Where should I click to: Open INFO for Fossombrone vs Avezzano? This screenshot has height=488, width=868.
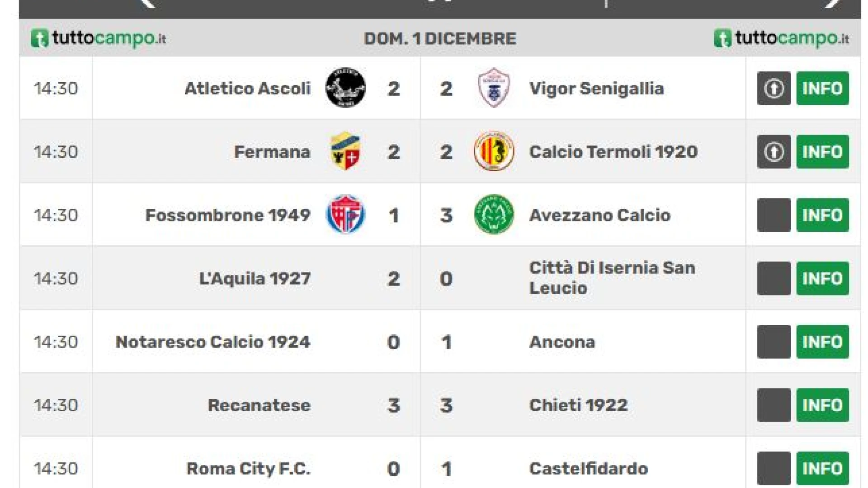click(x=822, y=215)
